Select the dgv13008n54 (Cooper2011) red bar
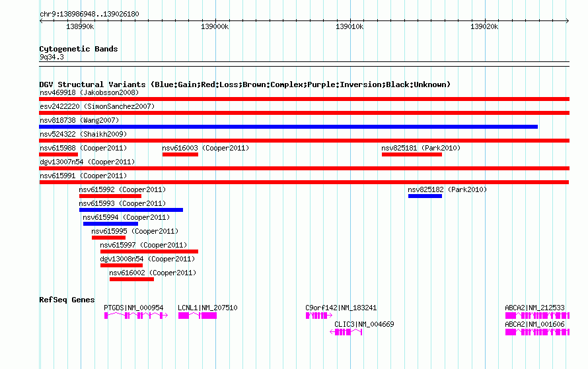The image size is (588, 369). click(122, 265)
